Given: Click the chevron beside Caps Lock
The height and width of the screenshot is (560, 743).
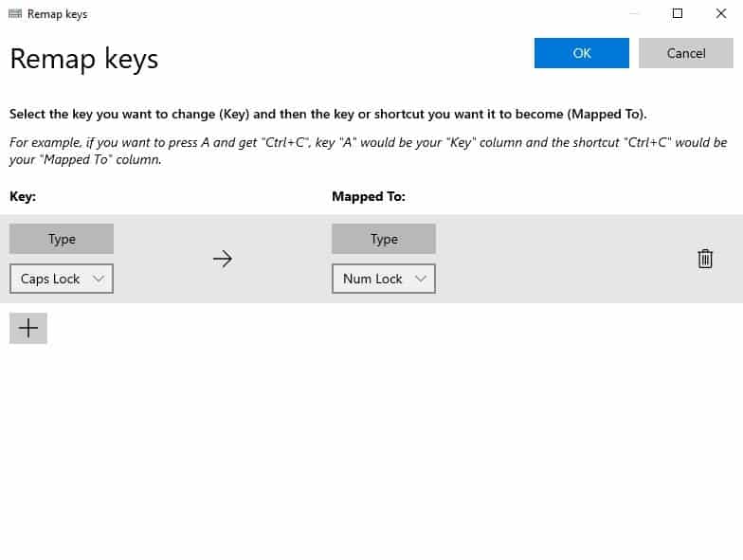Looking at the screenshot, I should (99, 279).
